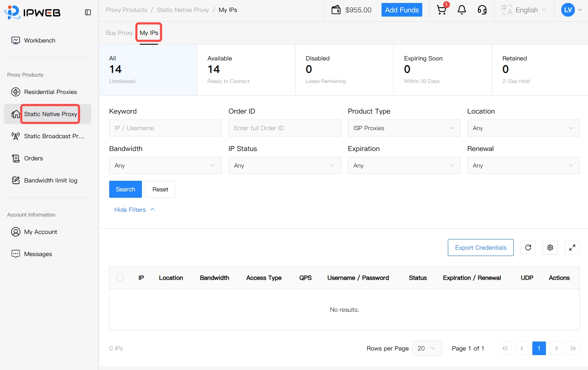The height and width of the screenshot is (370, 588).
Task: Go to first page with double-left arrow
Action: coord(505,348)
